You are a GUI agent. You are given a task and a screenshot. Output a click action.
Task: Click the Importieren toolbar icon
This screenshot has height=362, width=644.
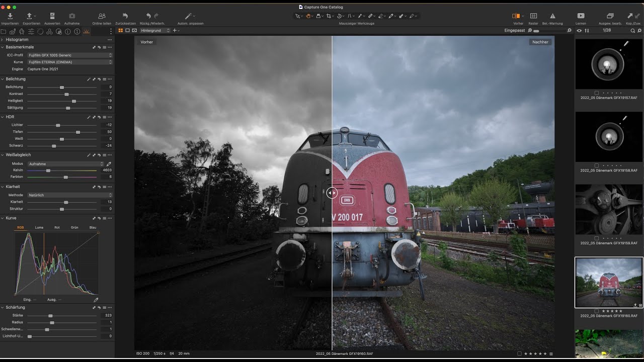coord(10,16)
